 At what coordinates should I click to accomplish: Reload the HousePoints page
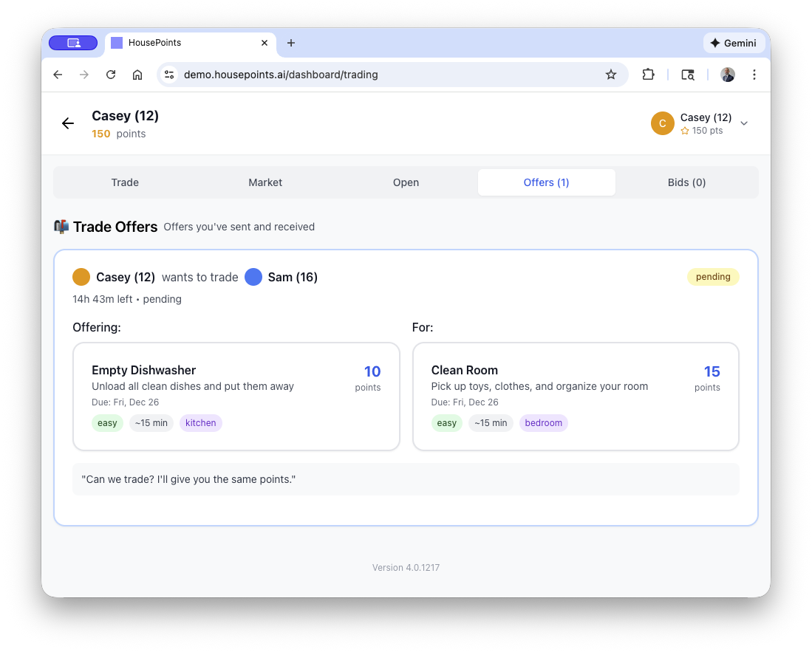[111, 75]
